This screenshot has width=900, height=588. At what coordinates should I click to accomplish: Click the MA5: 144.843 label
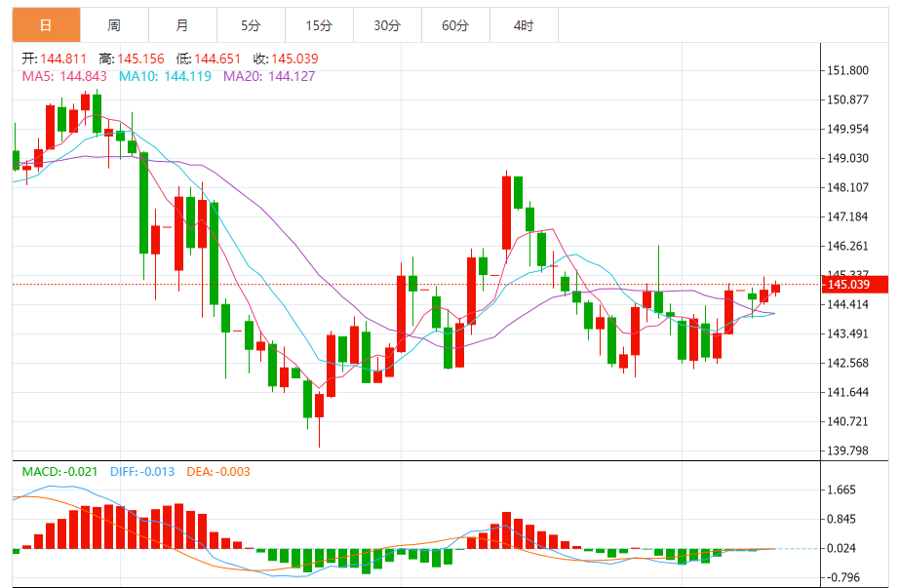[64, 76]
